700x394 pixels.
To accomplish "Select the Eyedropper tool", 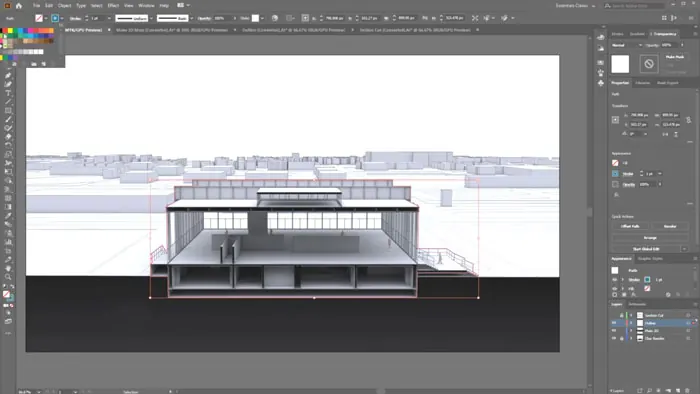I will coord(8,216).
